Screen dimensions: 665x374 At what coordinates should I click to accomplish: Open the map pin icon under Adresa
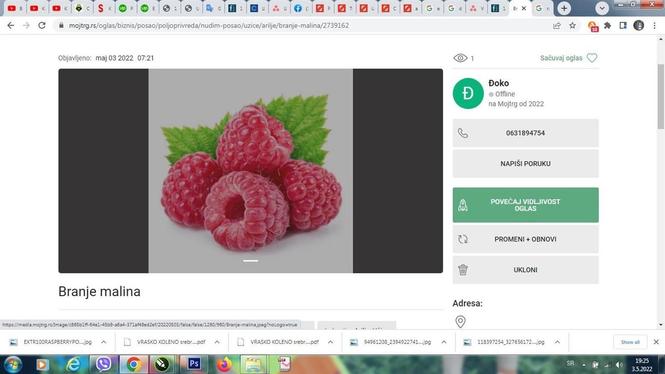[x=460, y=321]
